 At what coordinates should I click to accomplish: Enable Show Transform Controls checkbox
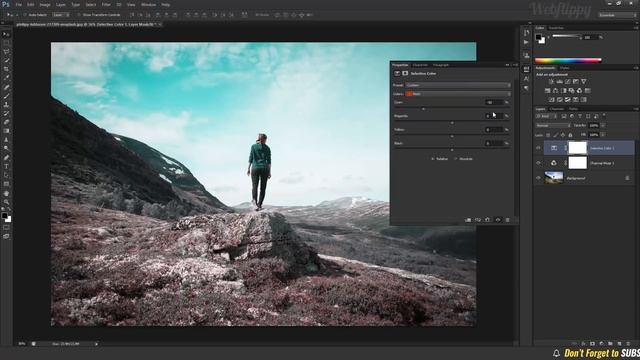pyautogui.click(x=79, y=15)
